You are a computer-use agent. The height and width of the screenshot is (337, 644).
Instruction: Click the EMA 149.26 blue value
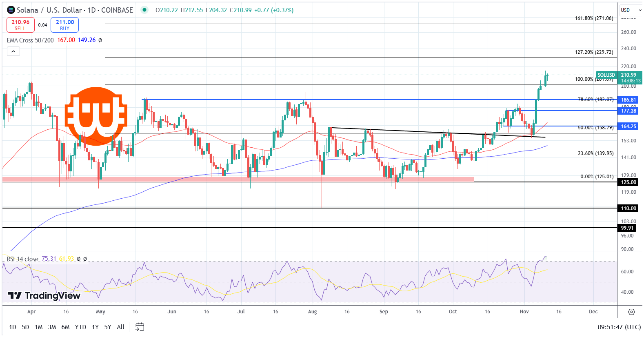pyautogui.click(x=87, y=40)
